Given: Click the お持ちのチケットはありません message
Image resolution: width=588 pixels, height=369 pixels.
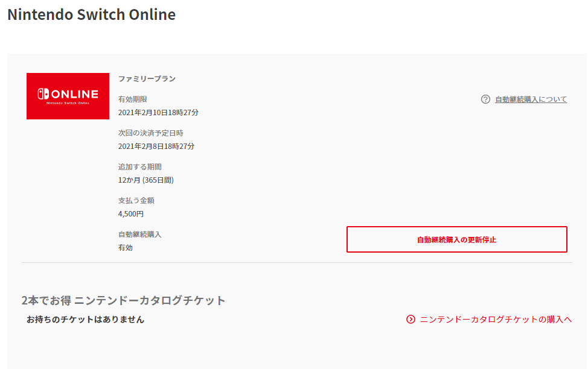Looking at the screenshot, I should [86, 320].
